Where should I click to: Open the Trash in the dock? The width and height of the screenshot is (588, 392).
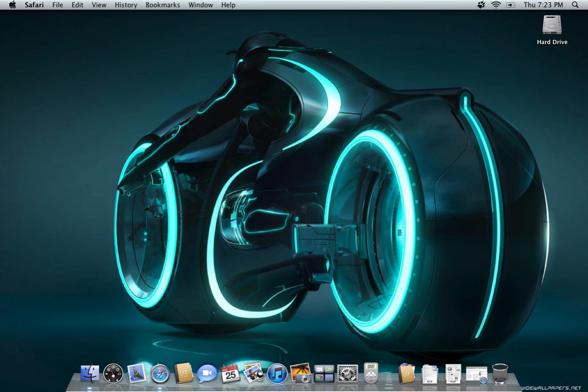point(500,374)
